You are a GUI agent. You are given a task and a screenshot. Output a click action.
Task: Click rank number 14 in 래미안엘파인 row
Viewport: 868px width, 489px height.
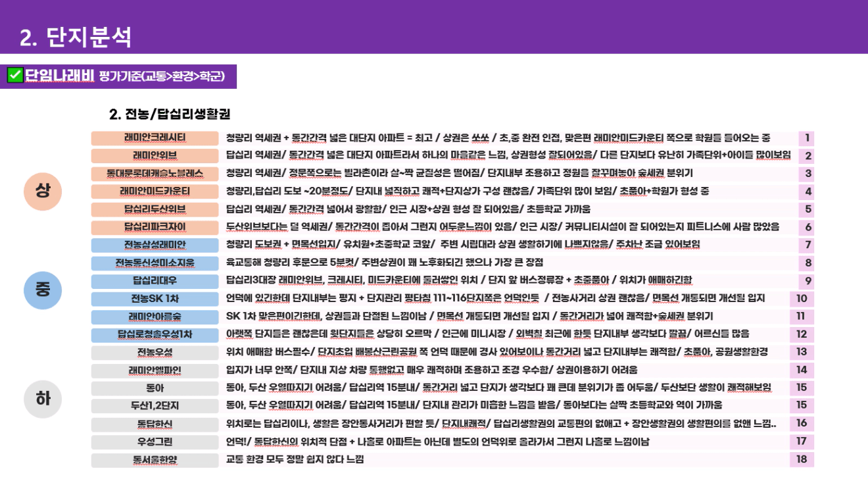(x=802, y=370)
